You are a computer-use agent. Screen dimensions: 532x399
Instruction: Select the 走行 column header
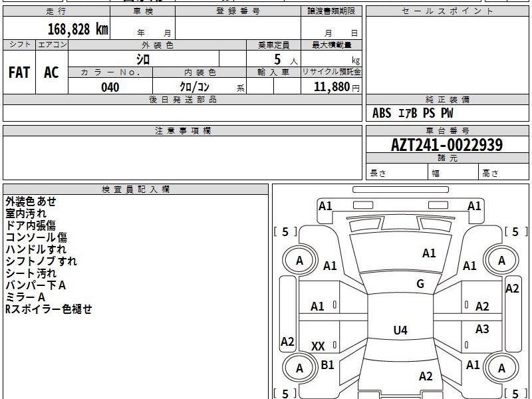click(57, 11)
